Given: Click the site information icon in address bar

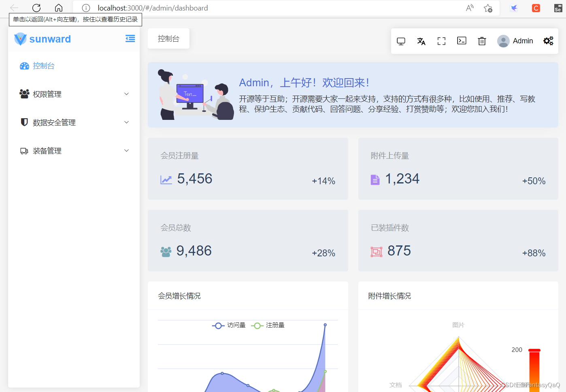Looking at the screenshot, I should tap(86, 8).
